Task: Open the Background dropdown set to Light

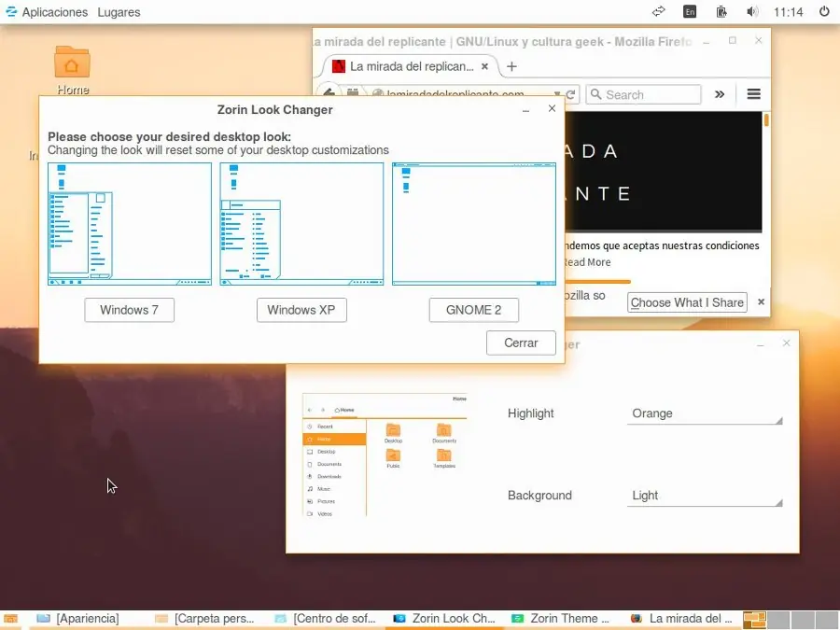Action: click(705, 496)
